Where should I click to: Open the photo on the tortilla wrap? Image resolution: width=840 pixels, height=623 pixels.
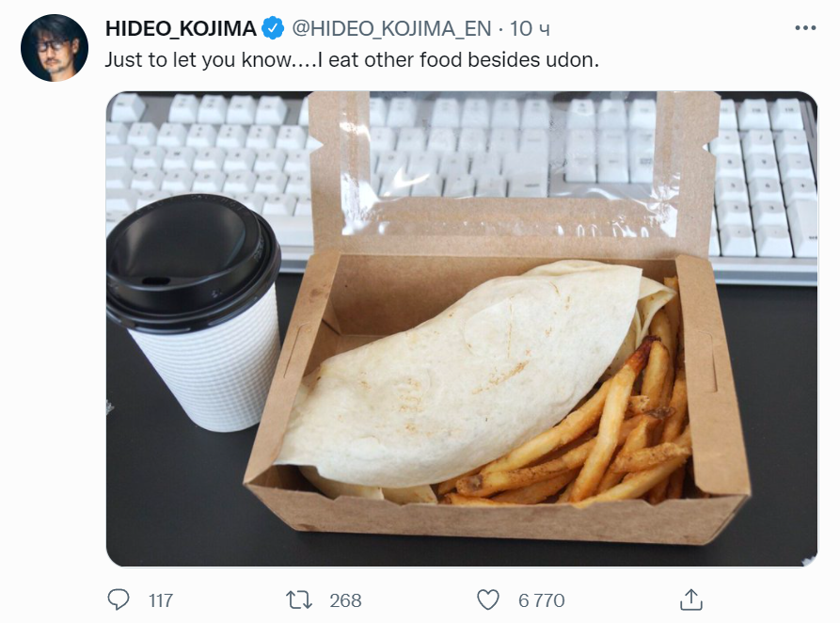[461, 375]
